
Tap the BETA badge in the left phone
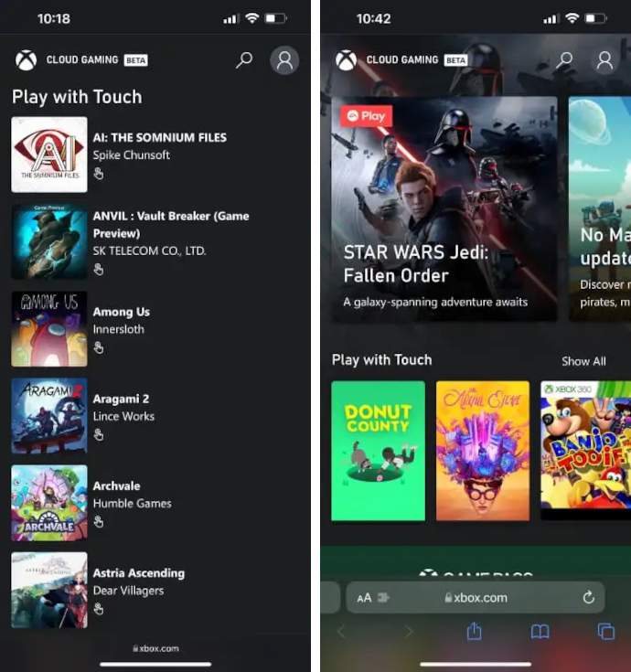(x=136, y=60)
